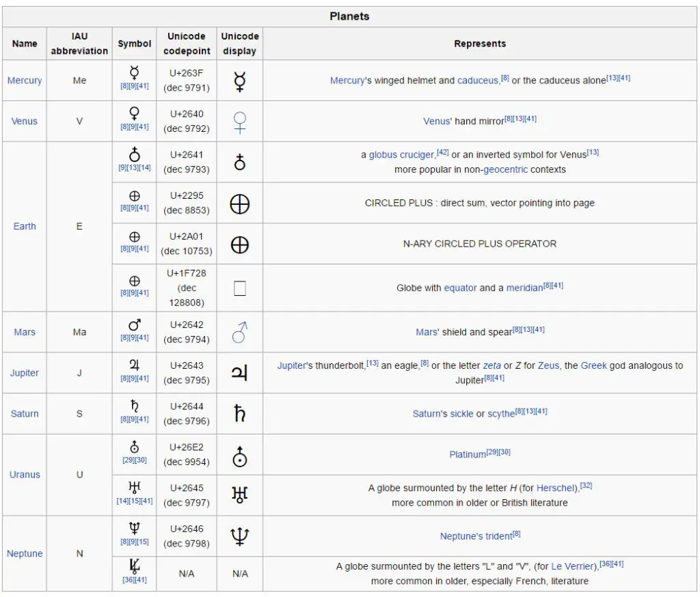Click the Neptune's trident link
The width and height of the screenshot is (700, 597).
point(476,536)
